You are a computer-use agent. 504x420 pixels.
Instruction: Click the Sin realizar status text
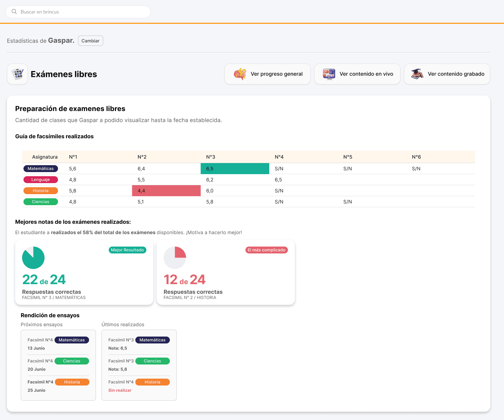pos(120,390)
